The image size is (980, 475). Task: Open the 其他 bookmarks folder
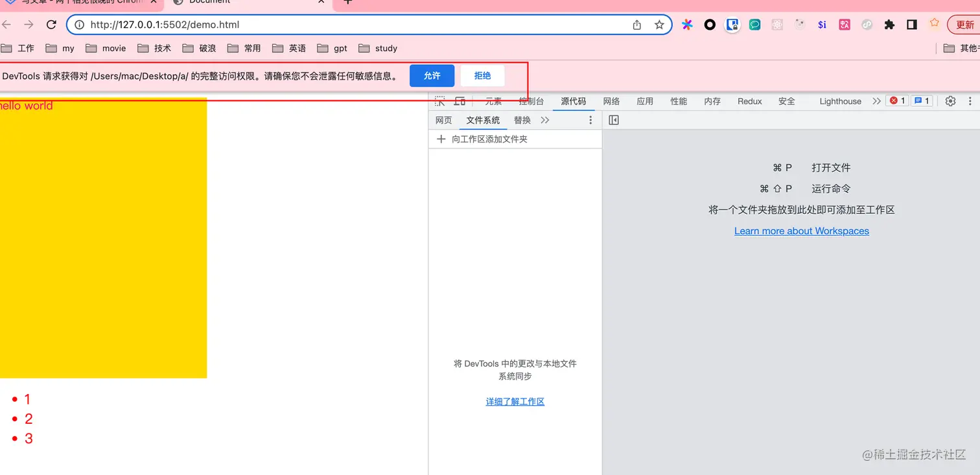pyautogui.click(x=961, y=48)
